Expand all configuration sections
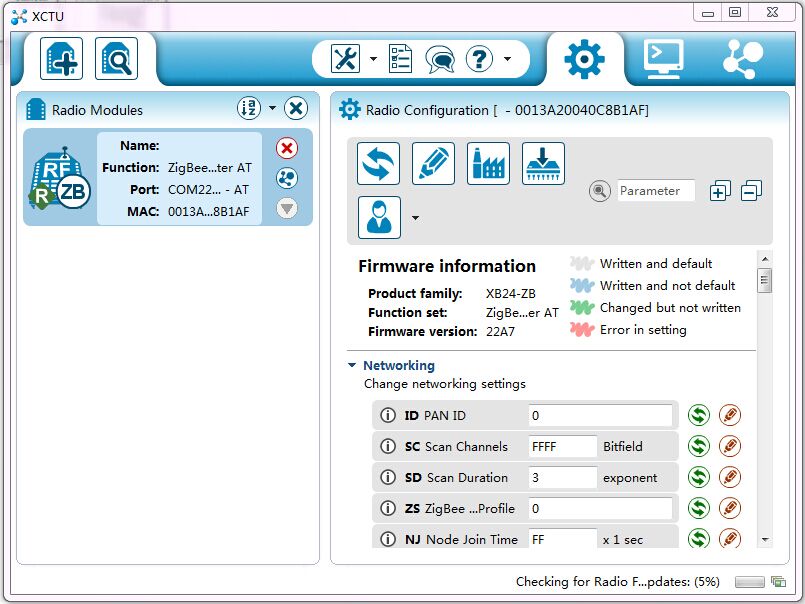 [x=720, y=191]
